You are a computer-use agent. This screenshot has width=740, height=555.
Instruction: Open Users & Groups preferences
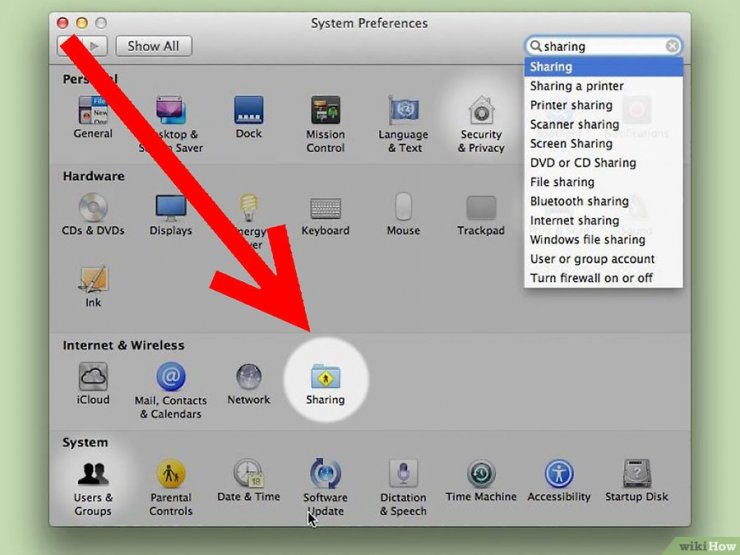tap(93, 474)
